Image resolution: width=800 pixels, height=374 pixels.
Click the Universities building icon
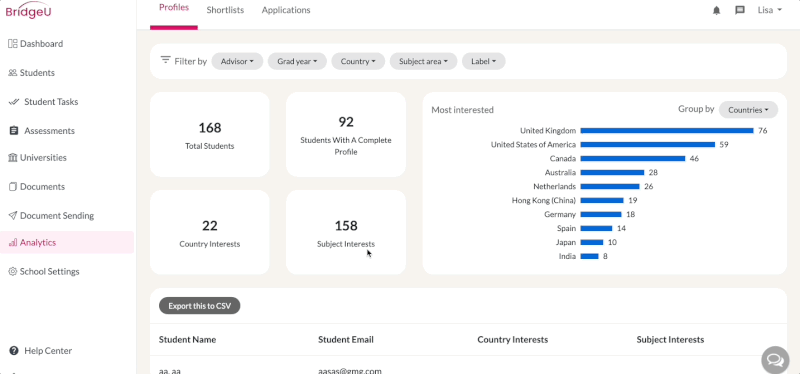tap(13, 158)
